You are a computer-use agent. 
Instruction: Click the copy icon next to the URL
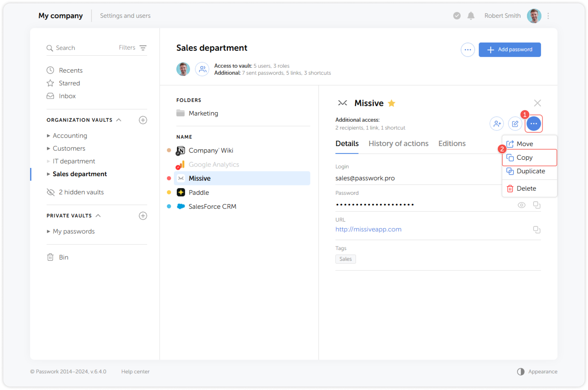point(537,230)
